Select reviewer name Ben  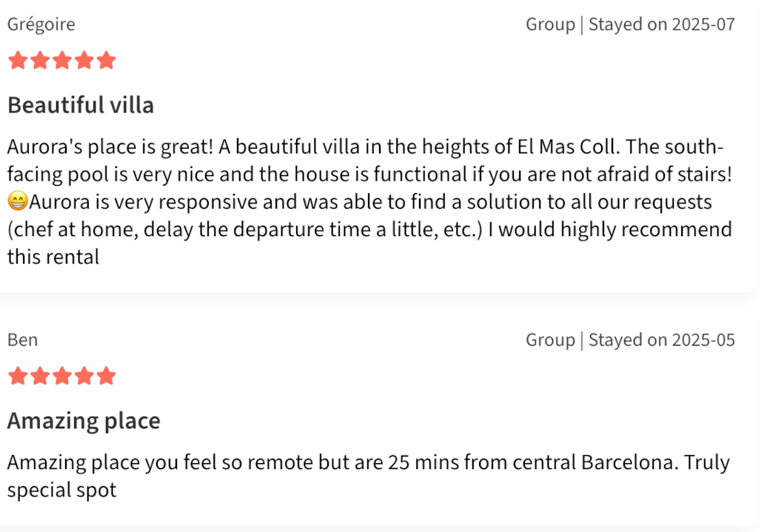coord(22,340)
